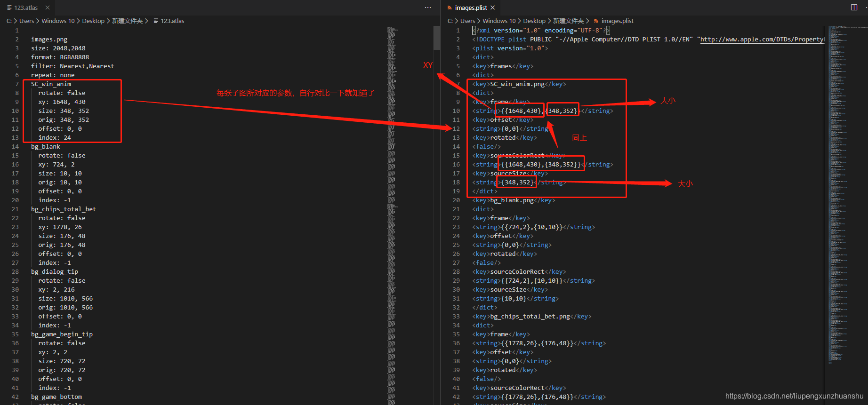Click the '<plist version="1.0">' line

[x=510, y=48]
